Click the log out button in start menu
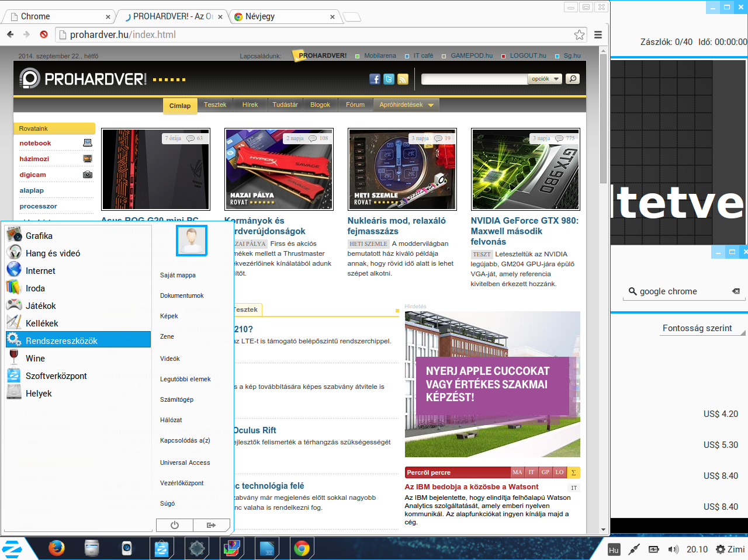Screen dimensions: 748x560 (x=212, y=525)
